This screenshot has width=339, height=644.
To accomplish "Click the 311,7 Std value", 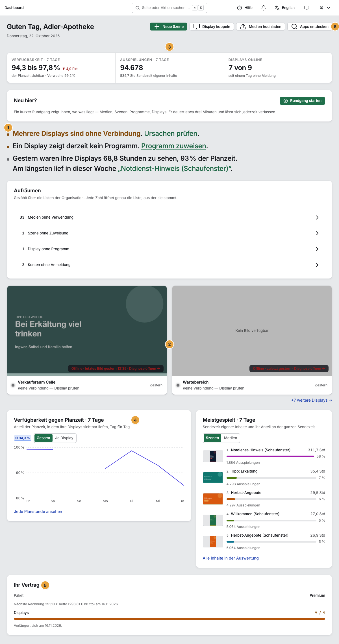I will click(316, 450).
